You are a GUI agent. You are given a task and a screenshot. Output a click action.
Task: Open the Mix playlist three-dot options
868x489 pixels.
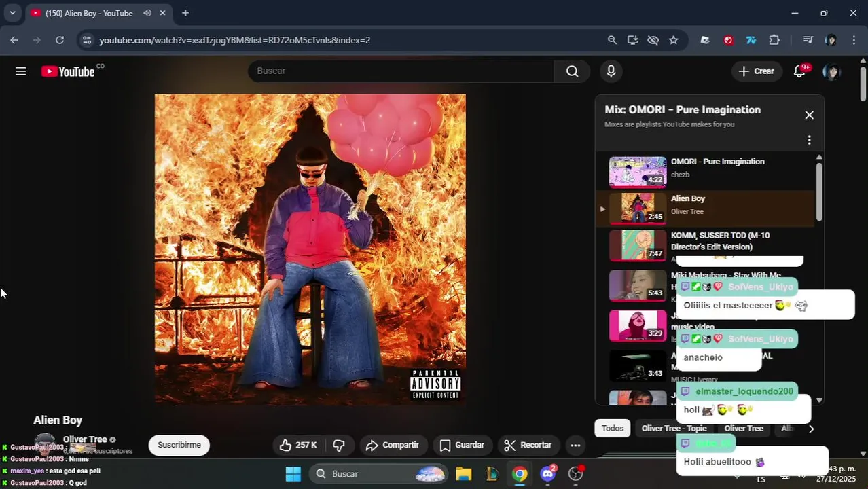coord(809,140)
